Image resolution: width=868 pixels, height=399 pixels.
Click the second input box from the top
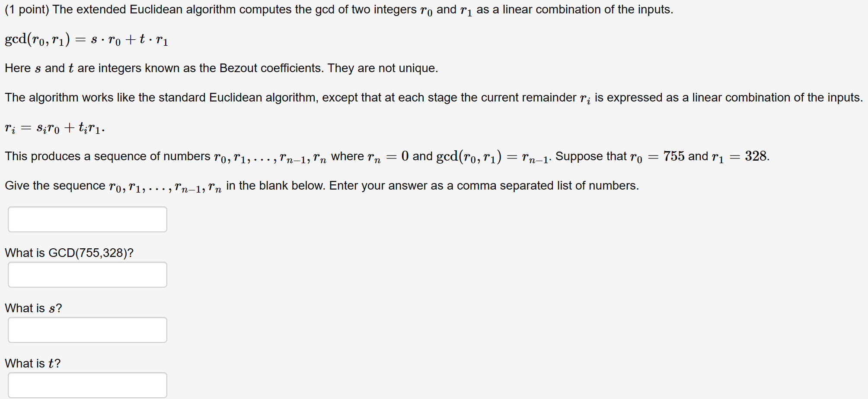click(87, 275)
